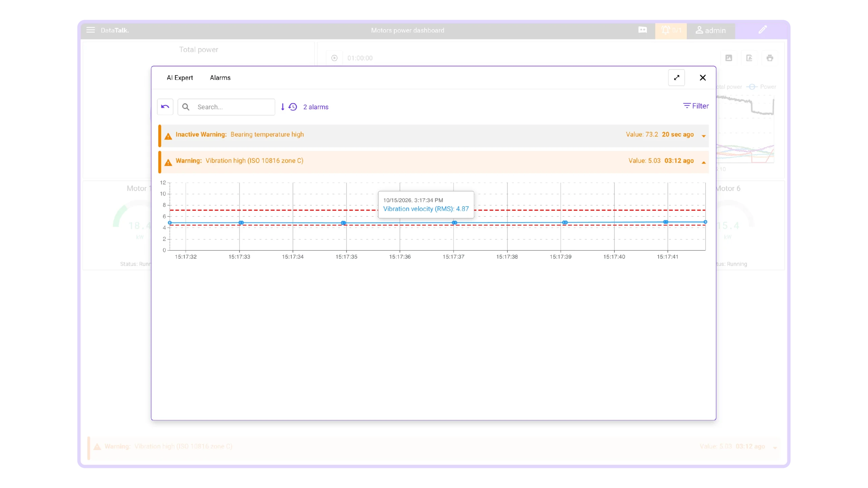Click the Motors power dashboard title
Image resolution: width=868 pixels, height=488 pixels.
[408, 30]
